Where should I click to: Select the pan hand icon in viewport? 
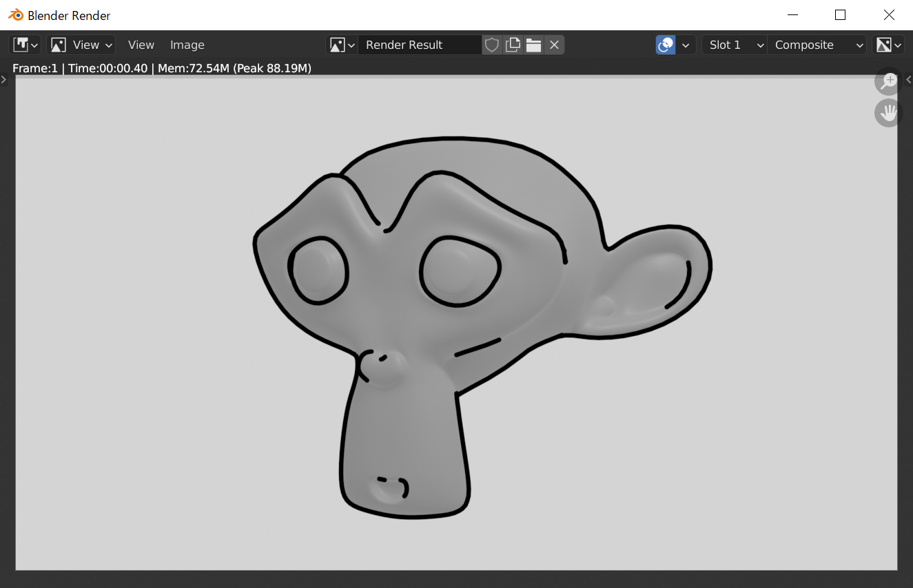[x=888, y=112]
